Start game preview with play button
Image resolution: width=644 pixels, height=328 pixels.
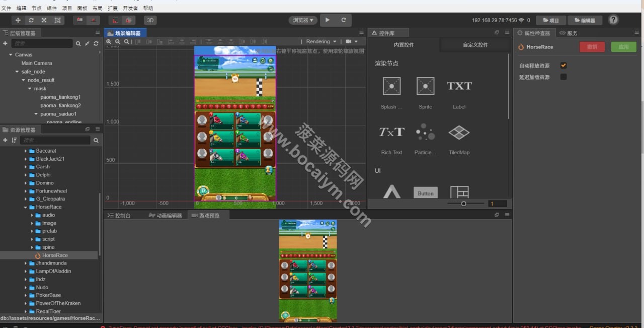pos(328,20)
